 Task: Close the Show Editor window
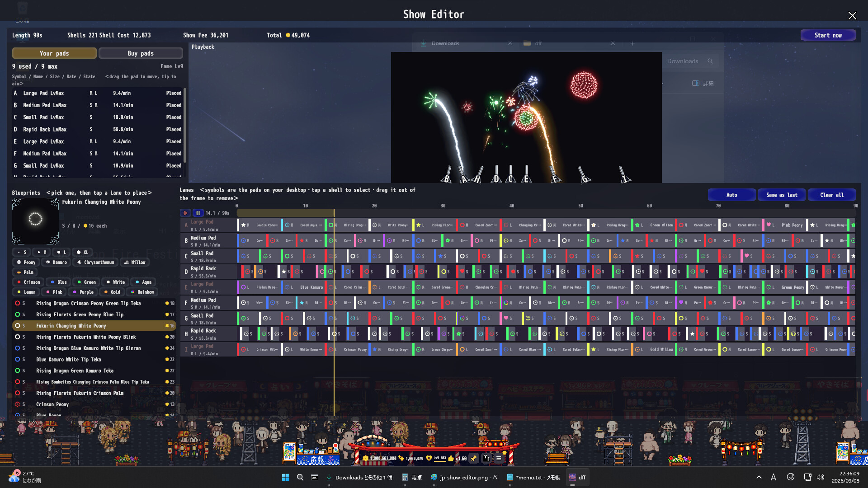[852, 16]
